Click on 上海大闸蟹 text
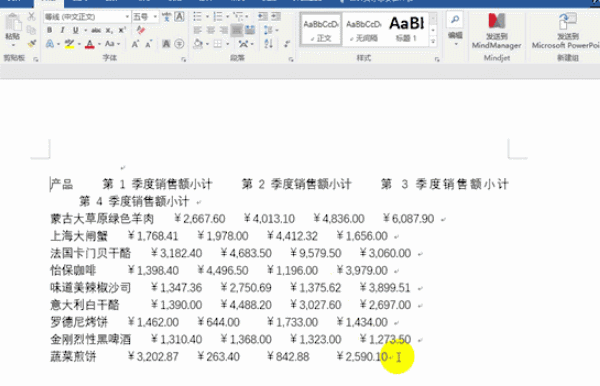The image size is (600, 386). [x=79, y=236]
